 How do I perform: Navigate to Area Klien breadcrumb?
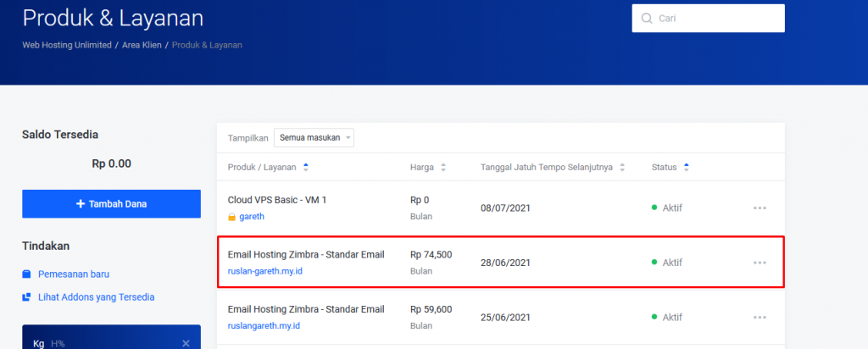(x=142, y=44)
